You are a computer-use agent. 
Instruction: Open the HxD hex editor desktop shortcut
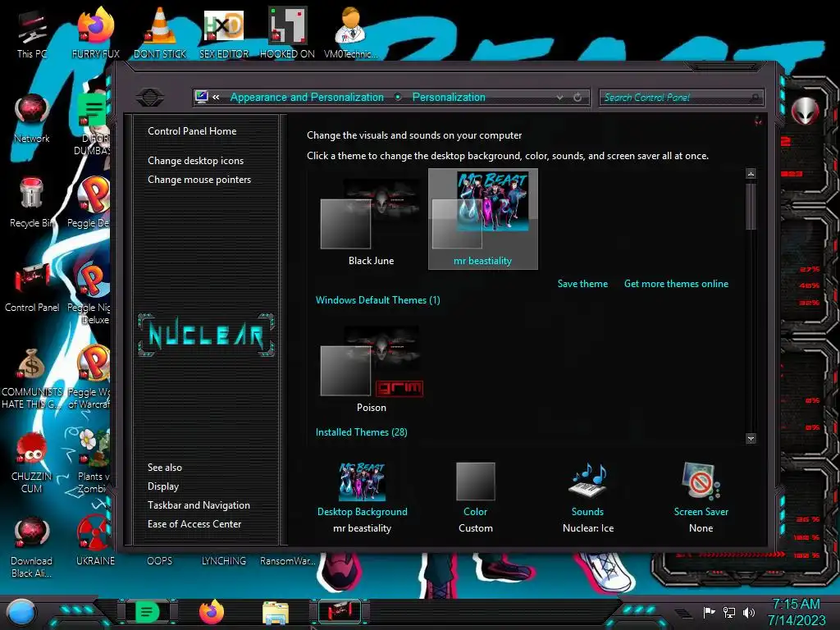223,33
